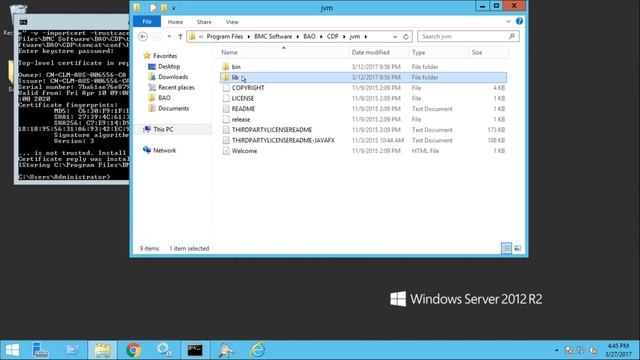
Task: Open recent locations dropdown arrow
Action: click(x=169, y=37)
